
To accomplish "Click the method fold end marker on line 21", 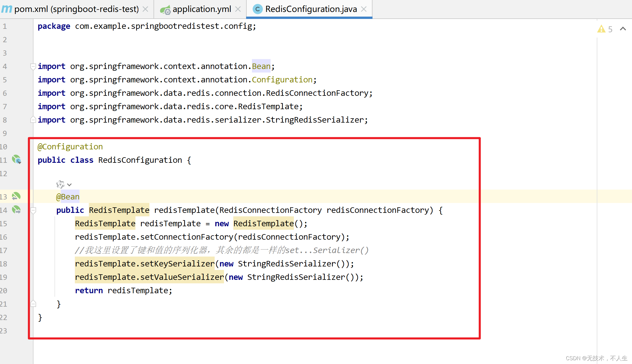I will 33,304.
